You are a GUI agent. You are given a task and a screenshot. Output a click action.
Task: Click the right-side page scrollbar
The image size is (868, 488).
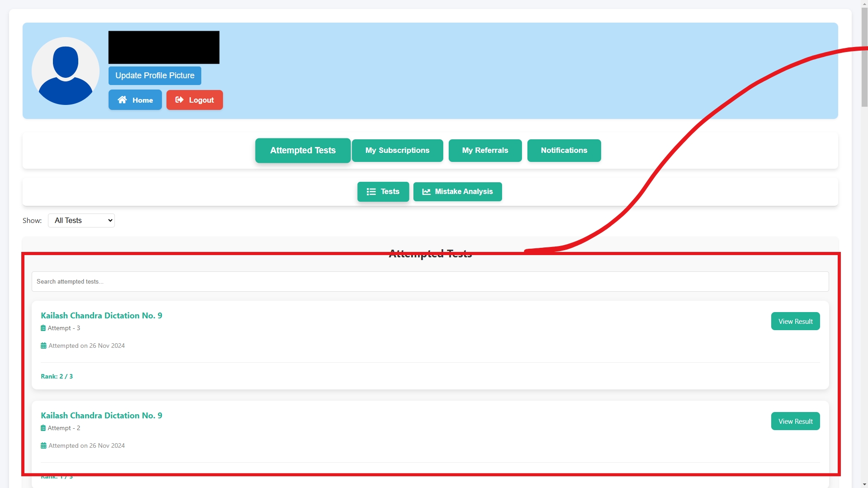(864, 59)
